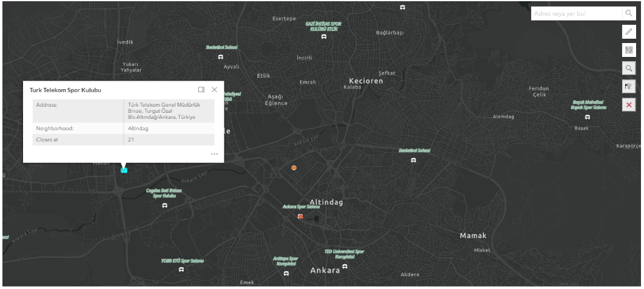Click the 'Emrah' map label

308,82
